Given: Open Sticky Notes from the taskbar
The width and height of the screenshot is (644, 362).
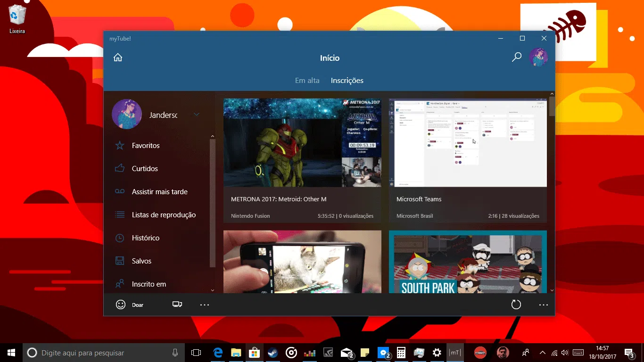Looking at the screenshot, I should [x=364, y=353].
